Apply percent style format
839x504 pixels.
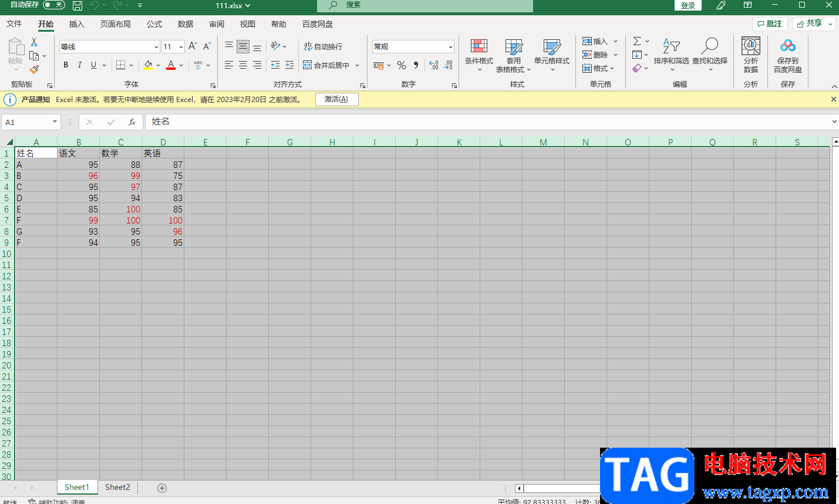pos(402,65)
